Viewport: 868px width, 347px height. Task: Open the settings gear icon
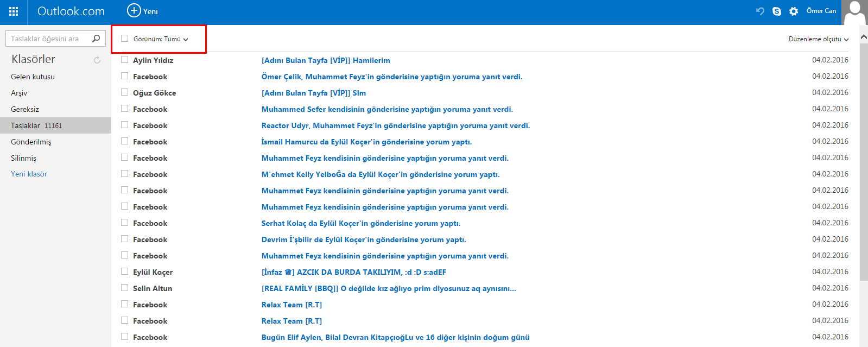pyautogui.click(x=794, y=11)
